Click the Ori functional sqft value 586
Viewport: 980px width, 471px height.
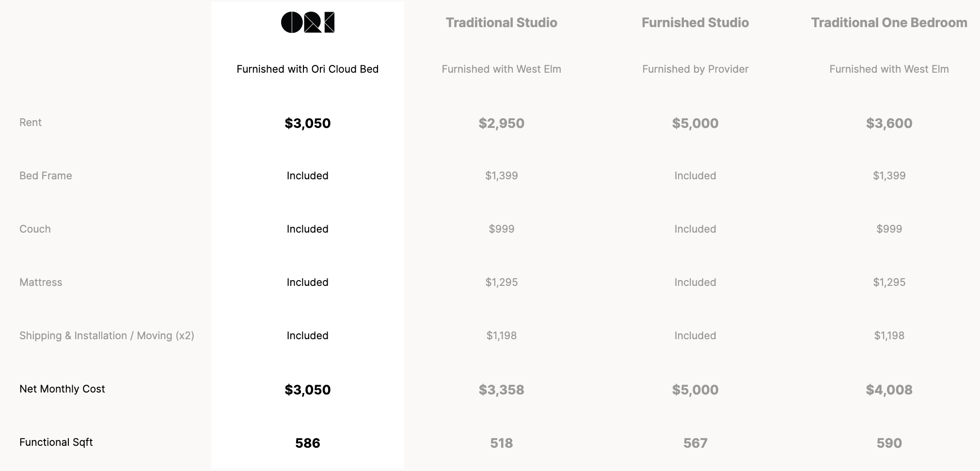[x=307, y=443]
